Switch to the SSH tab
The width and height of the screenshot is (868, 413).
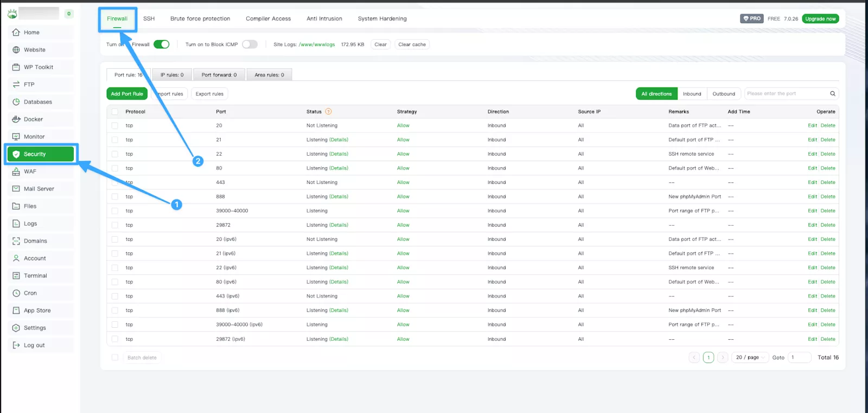pyautogui.click(x=149, y=18)
